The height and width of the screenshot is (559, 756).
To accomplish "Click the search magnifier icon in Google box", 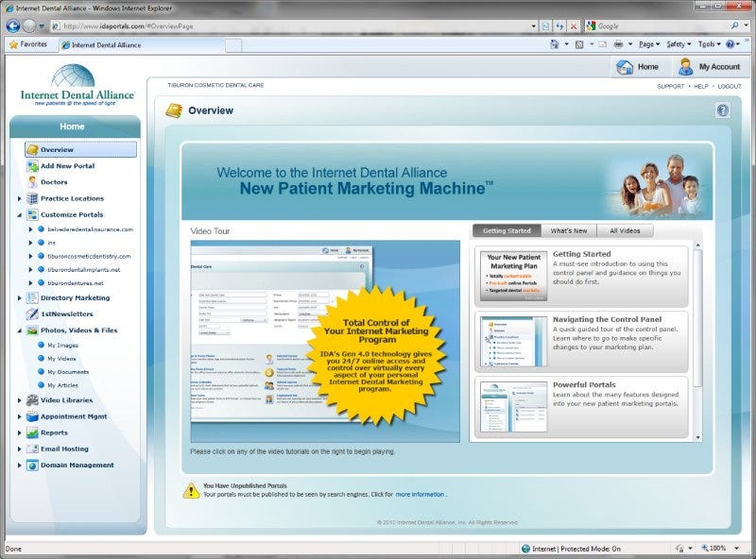I will tap(734, 26).
